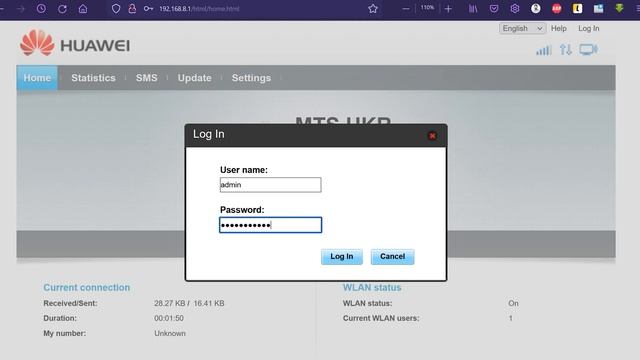Cancel the Log In dialog
This screenshot has height=360, width=640.
click(x=392, y=256)
